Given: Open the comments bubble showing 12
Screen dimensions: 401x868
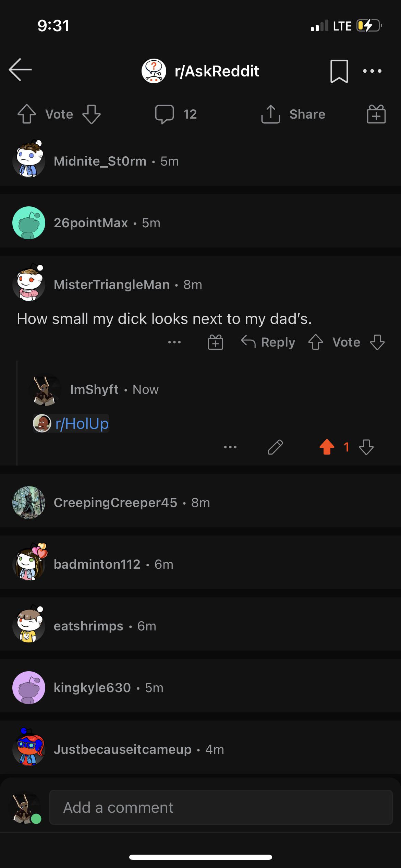Looking at the screenshot, I should [175, 114].
